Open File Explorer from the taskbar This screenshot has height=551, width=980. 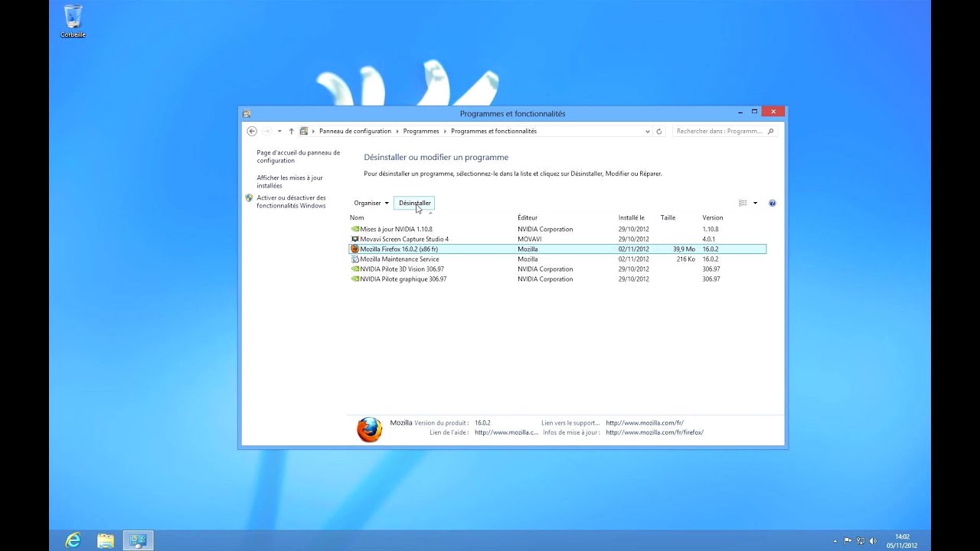coord(106,540)
